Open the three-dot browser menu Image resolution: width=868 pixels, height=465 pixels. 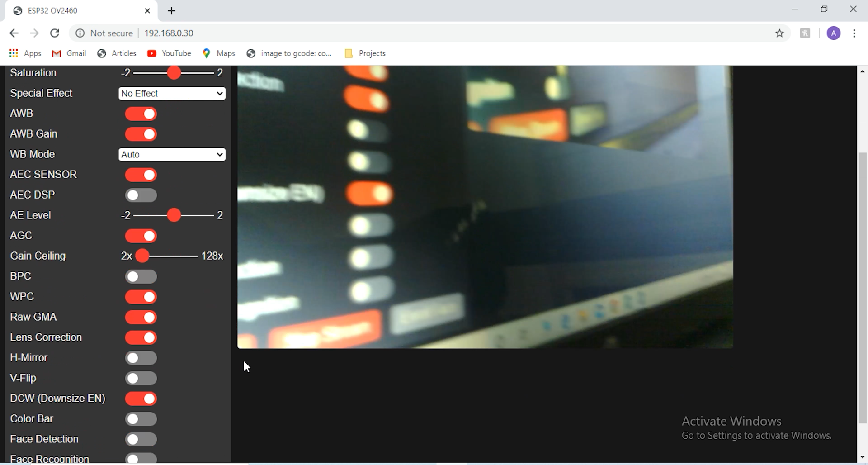click(855, 33)
